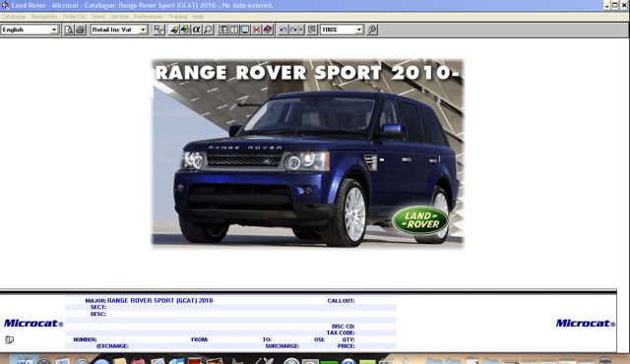Click the small icon below left Microcat logo

click(9, 340)
